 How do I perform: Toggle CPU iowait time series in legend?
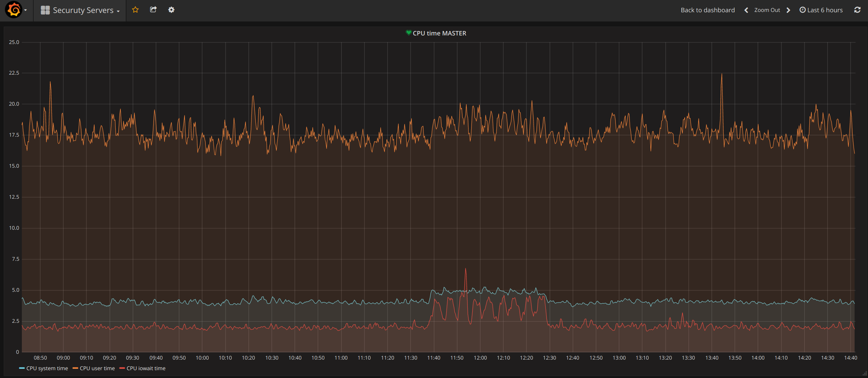pyautogui.click(x=146, y=368)
